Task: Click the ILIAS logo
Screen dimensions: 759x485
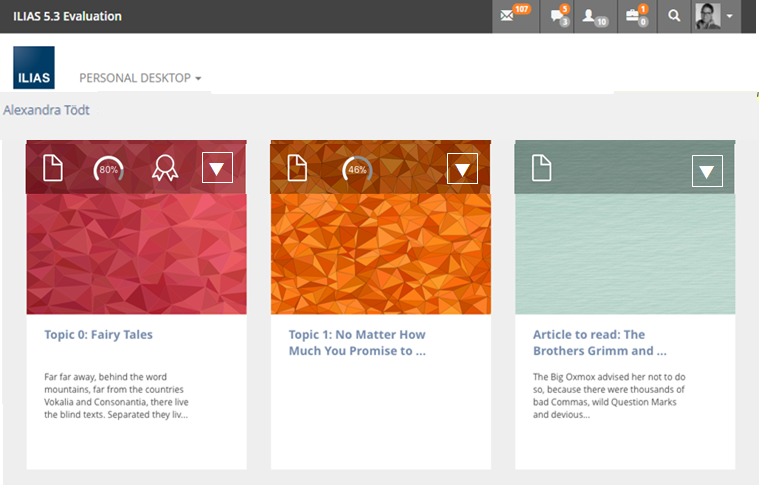Action: 34,68
